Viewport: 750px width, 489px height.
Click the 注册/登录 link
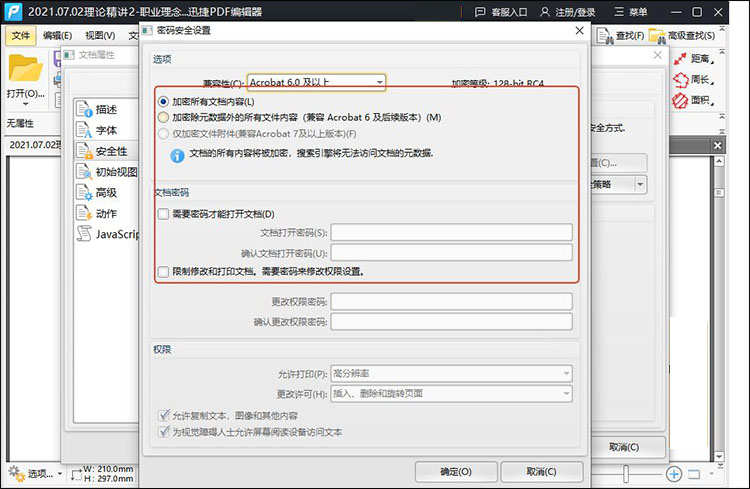click(x=575, y=12)
